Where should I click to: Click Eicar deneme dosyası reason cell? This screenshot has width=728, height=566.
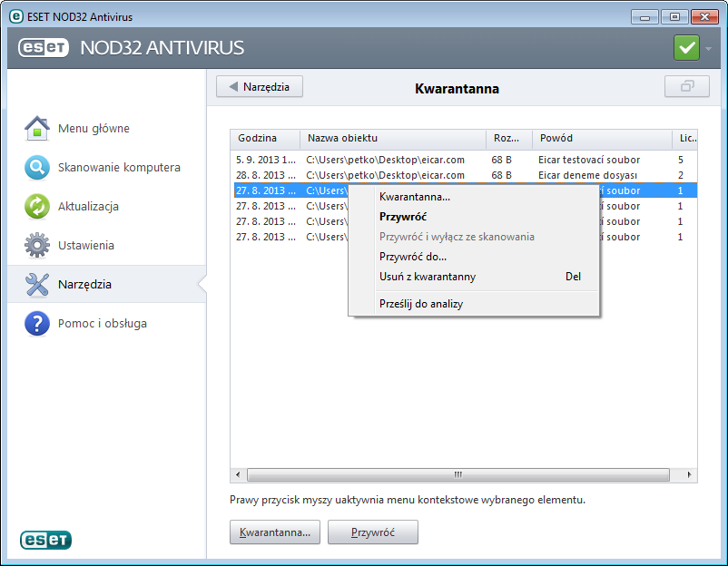click(x=588, y=175)
